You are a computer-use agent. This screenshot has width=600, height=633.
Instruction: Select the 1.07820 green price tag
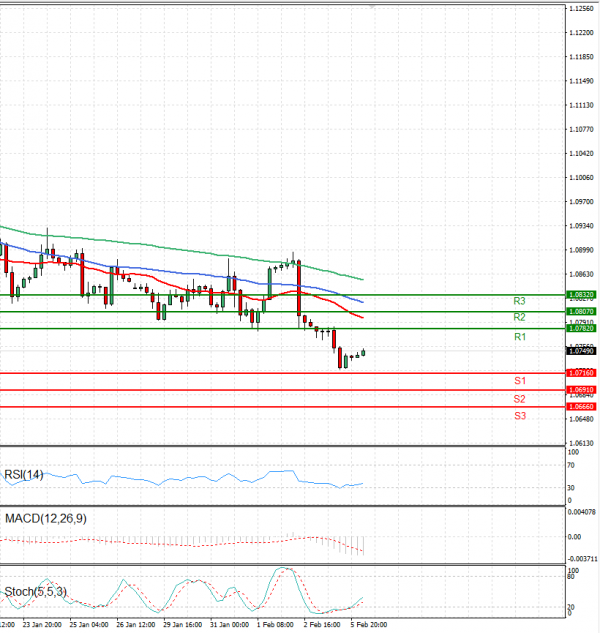[x=581, y=329]
